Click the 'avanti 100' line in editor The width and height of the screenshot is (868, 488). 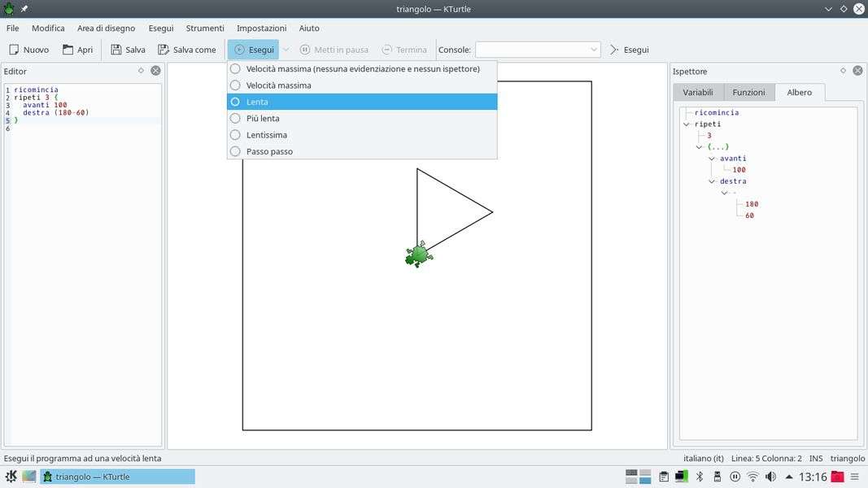[x=45, y=105]
